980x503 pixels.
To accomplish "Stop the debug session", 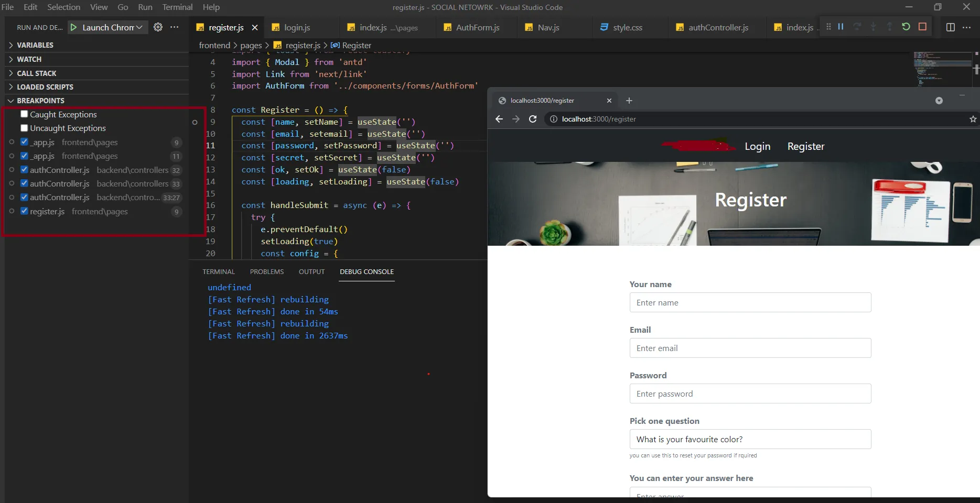I will (x=922, y=27).
